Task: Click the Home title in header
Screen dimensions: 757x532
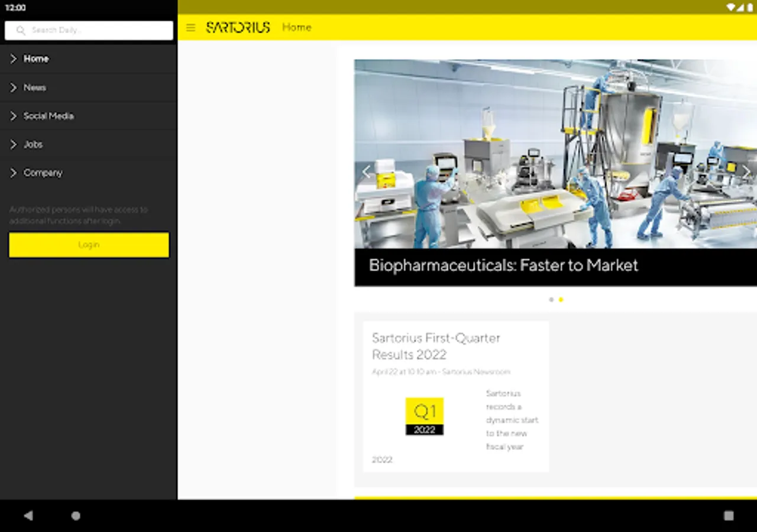Action: 296,27
